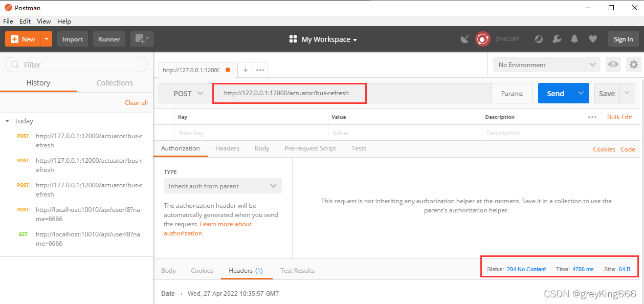
Task: Click the environment quick look eye icon
Action: tap(613, 64)
